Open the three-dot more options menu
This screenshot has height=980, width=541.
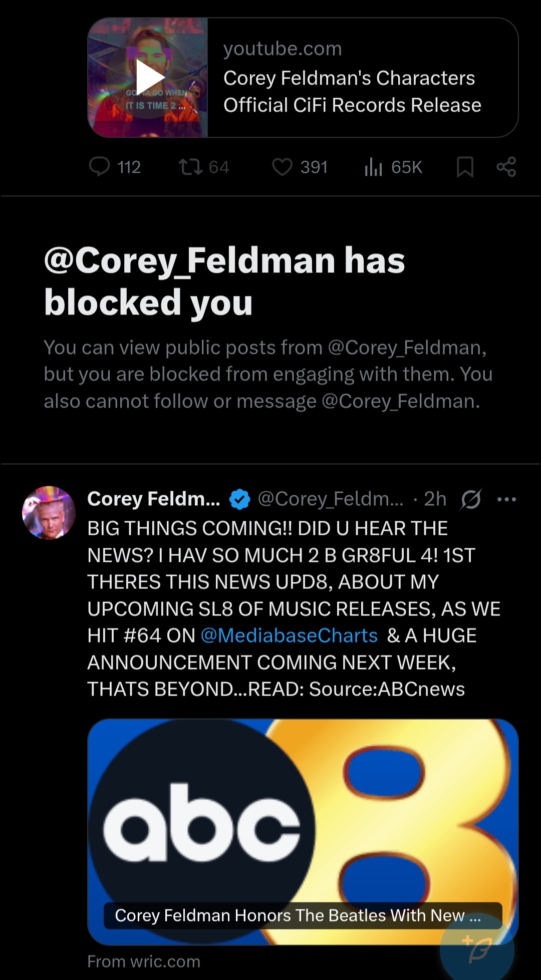pyautogui.click(x=506, y=499)
